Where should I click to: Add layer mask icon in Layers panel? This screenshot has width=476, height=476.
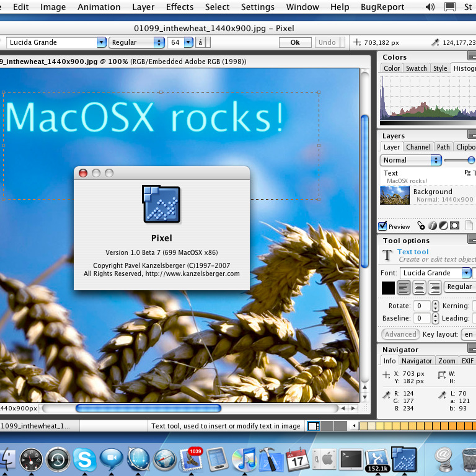[x=454, y=226]
